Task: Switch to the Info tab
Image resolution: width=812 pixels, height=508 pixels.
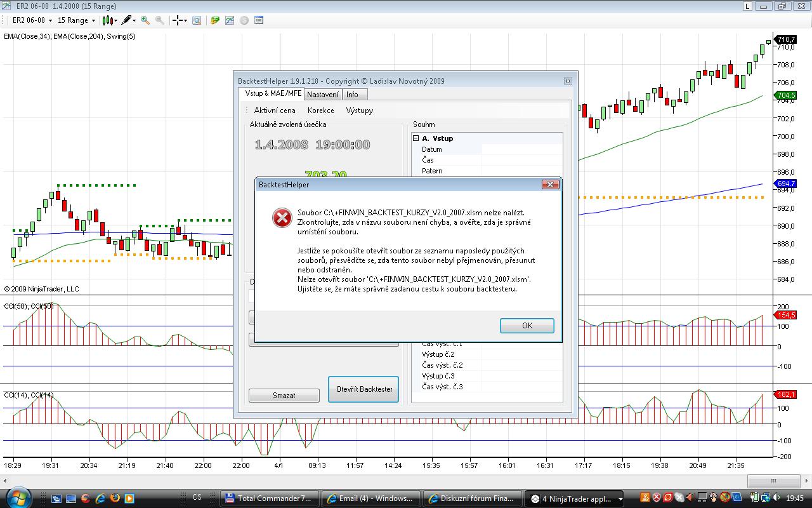Action: (x=352, y=95)
